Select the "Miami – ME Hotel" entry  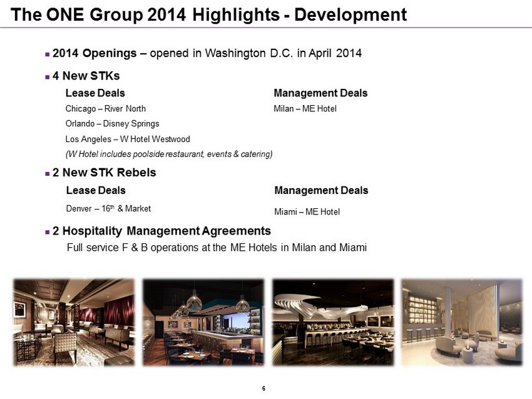pyautogui.click(x=307, y=212)
